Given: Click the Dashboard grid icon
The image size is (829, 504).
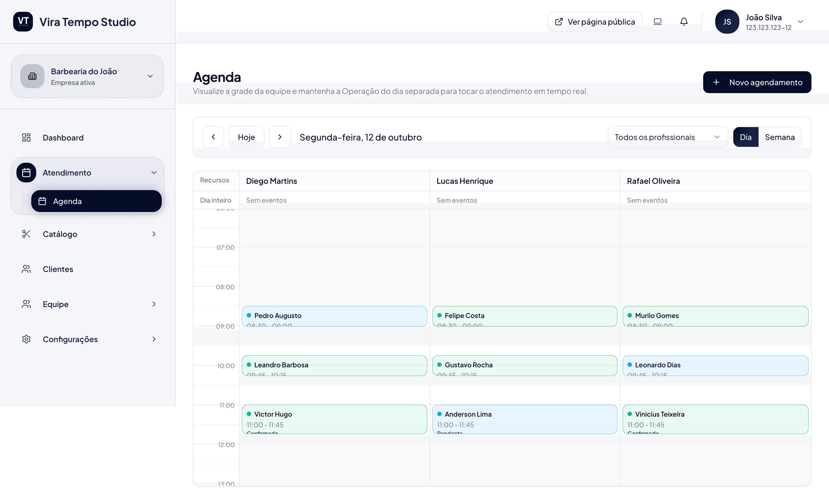Looking at the screenshot, I should pos(26,138).
